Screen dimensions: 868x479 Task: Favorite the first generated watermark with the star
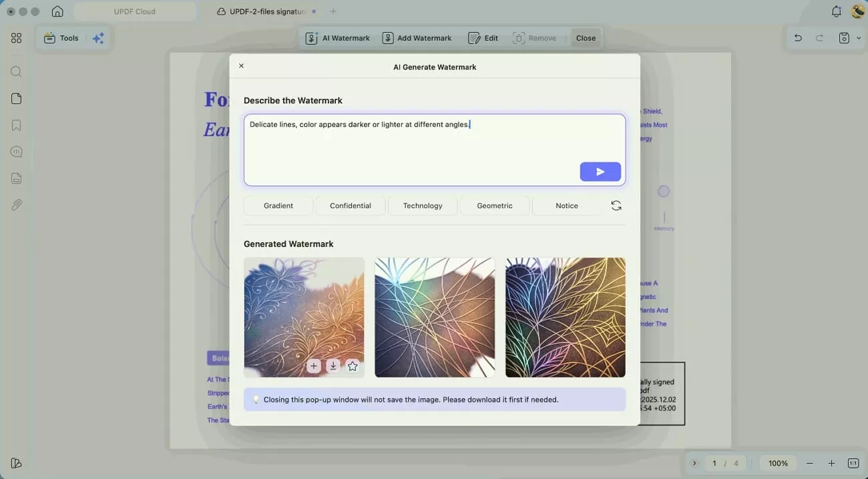click(x=353, y=366)
